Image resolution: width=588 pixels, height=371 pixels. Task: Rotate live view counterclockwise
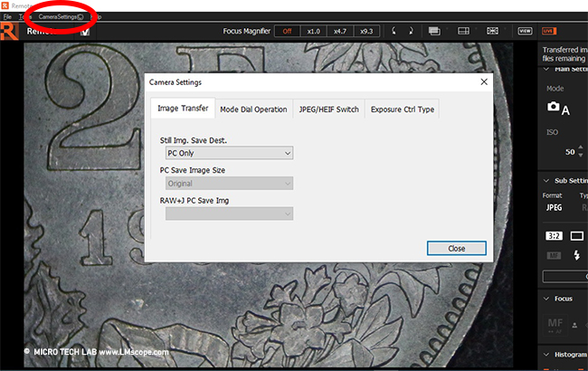394,31
